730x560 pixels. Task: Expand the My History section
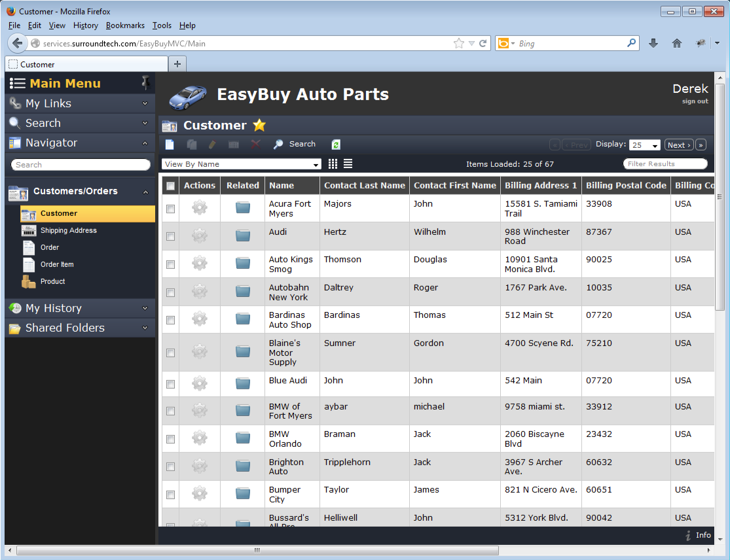tap(145, 308)
